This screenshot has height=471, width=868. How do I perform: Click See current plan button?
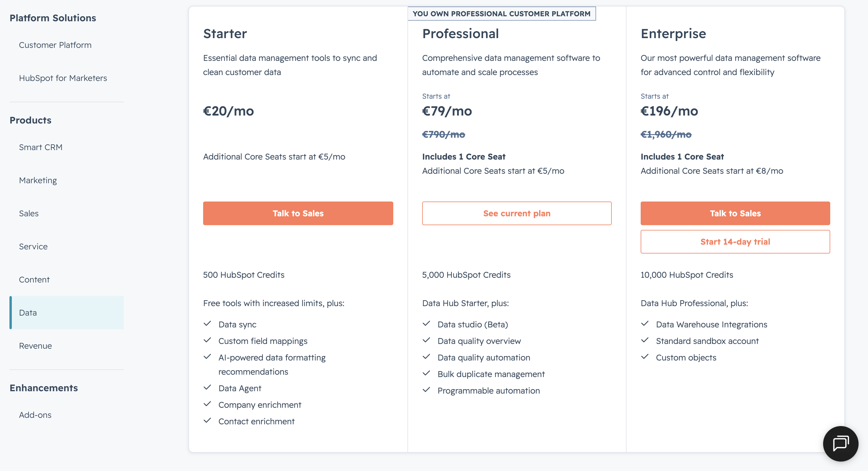coord(517,213)
